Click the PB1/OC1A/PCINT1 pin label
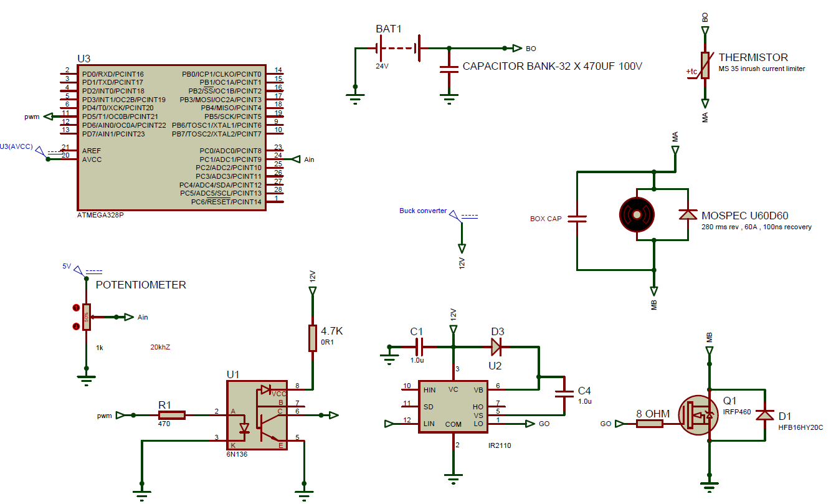 point(230,82)
